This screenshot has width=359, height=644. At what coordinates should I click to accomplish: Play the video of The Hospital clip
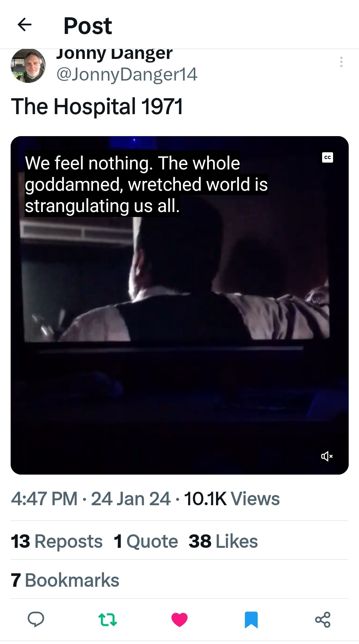coord(179,305)
